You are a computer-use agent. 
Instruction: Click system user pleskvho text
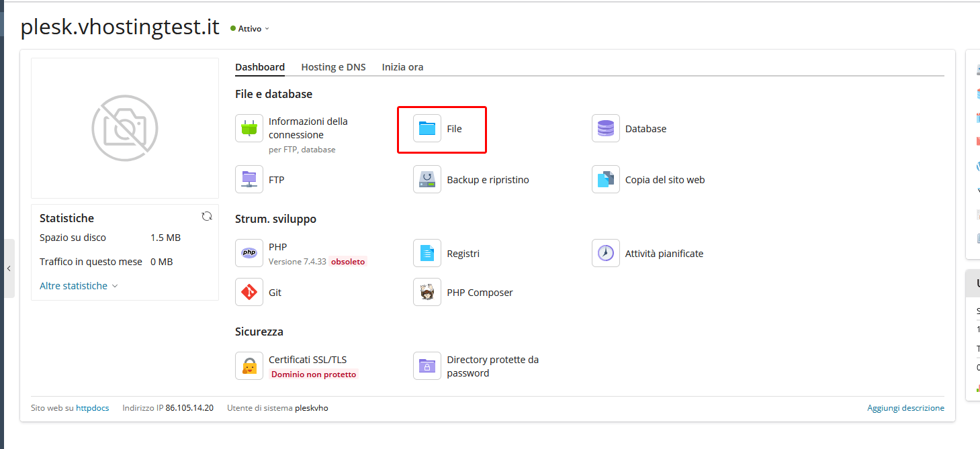(312, 408)
